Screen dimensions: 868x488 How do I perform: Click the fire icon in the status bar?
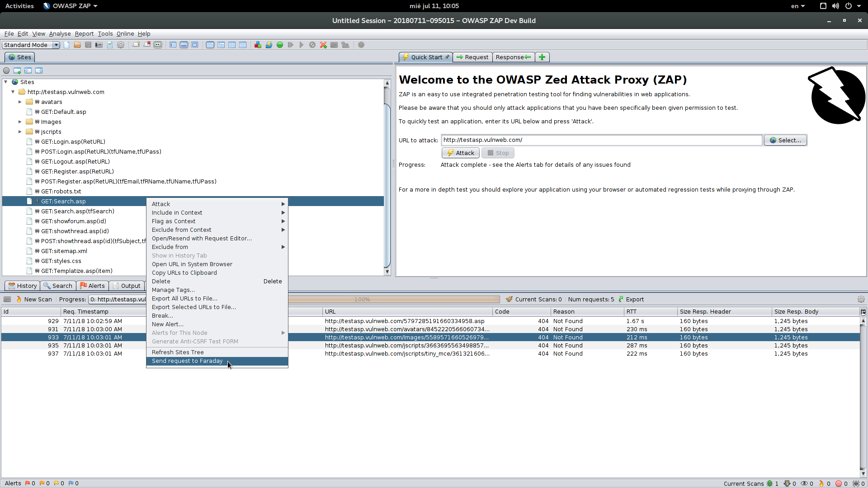coord(821,483)
